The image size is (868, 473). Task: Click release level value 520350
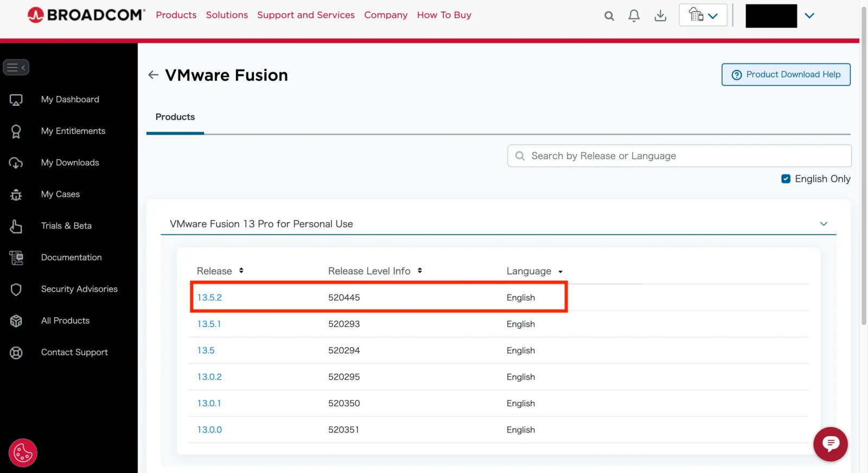point(344,403)
